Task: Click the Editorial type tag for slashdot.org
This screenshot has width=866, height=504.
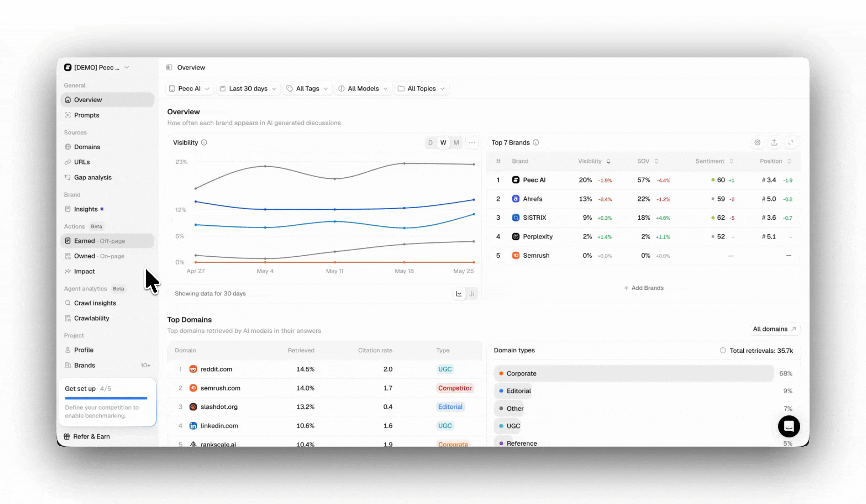Action: (450, 407)
